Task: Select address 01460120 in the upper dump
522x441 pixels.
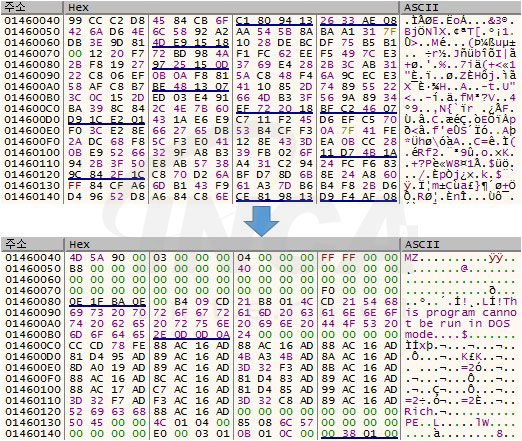Action: (32, 175)
